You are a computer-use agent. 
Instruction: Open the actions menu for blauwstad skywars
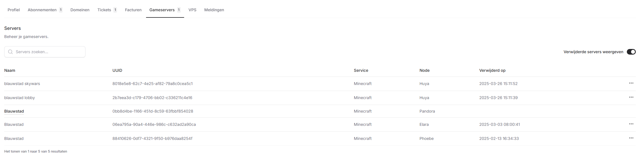(631, 83)
